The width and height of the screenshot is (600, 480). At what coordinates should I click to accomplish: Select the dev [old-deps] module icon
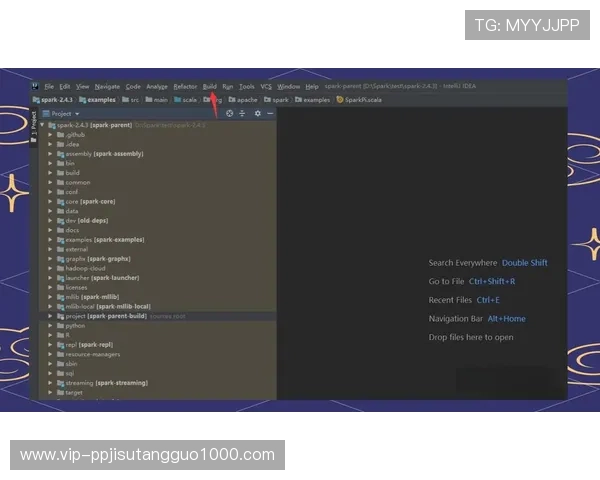(60, 220)
